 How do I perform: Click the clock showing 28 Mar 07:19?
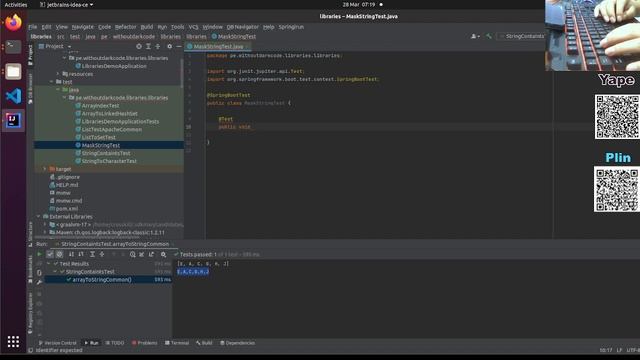[359, 4]
